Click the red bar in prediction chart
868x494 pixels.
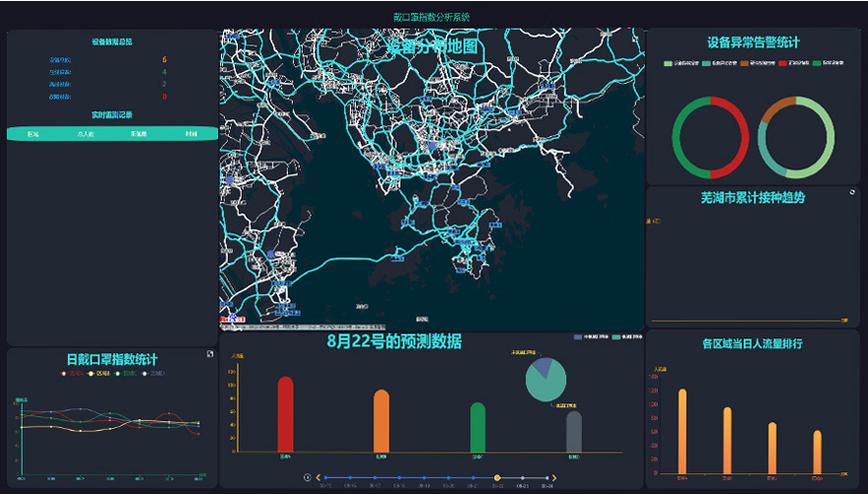(285, 414)
